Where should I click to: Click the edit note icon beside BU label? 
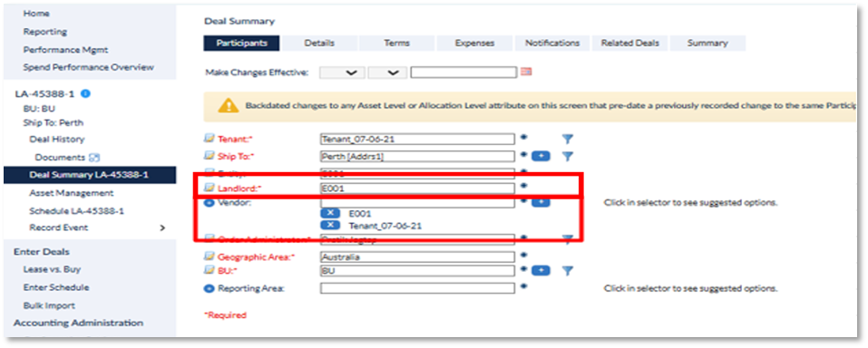210,270
